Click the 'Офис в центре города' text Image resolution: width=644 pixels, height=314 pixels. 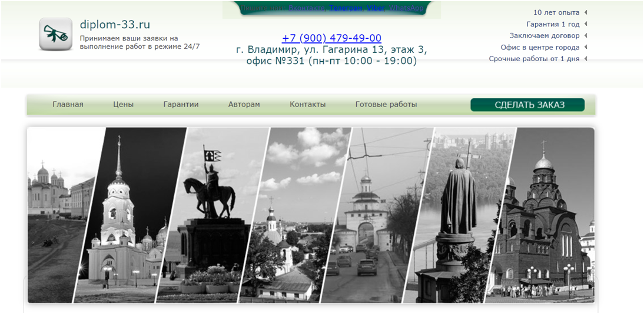540,47
